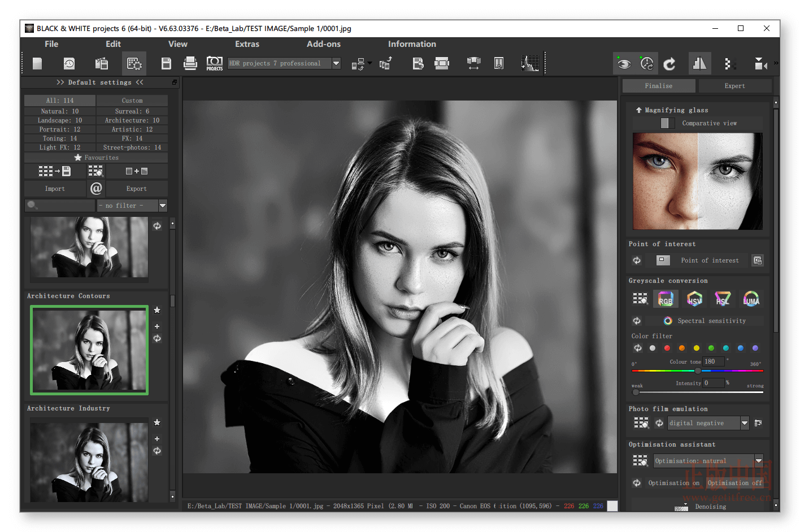This screenshot has width=800, height=532.
Task: Select the Architecture Industry preset thumbnail
Action: [x=89, y=460]
